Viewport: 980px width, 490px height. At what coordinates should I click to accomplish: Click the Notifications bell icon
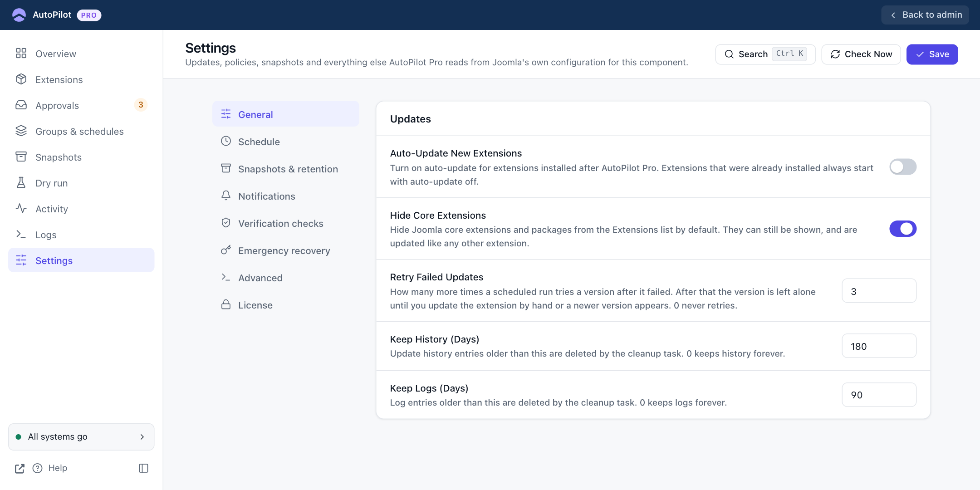pos(226,196)
